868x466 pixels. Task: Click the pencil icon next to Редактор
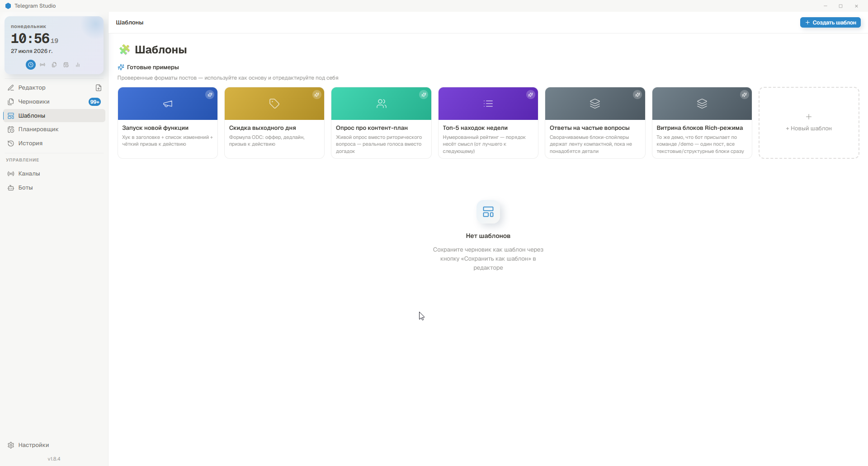point(11,88)
